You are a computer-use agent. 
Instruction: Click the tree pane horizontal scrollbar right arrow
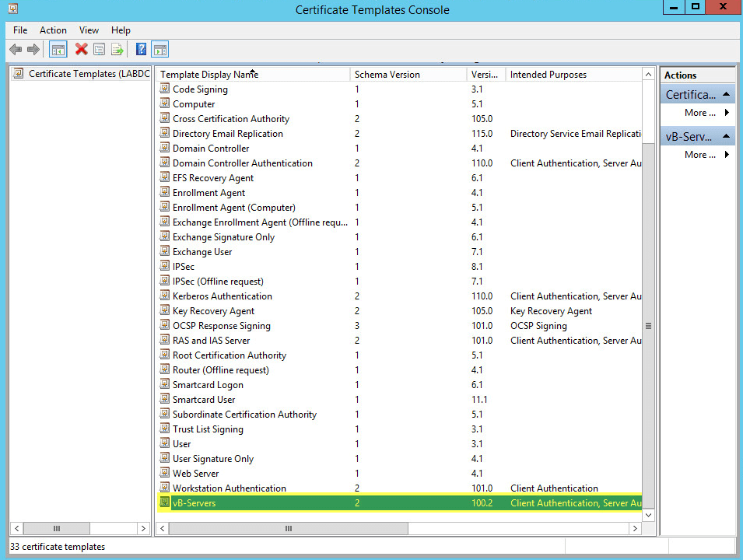pyautogui.click(x=144, y=528)
